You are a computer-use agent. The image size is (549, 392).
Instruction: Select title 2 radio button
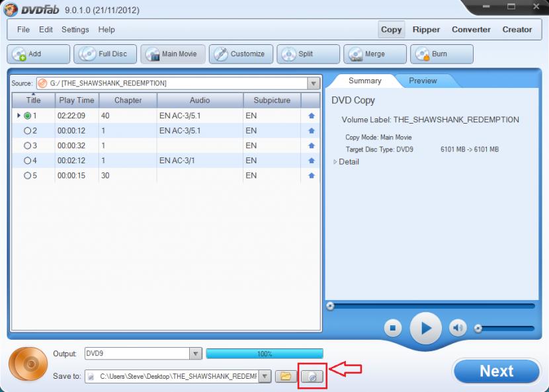27,130
